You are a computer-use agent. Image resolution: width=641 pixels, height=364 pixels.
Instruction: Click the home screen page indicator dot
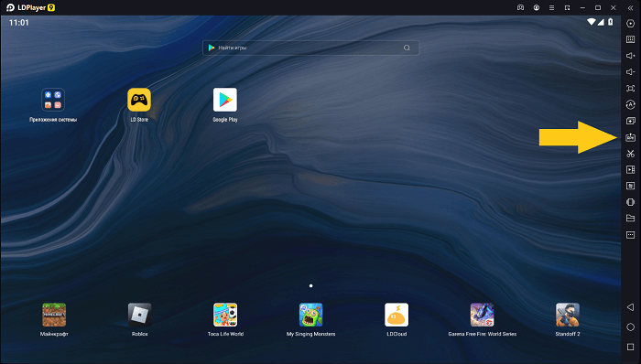click(310, 285)
